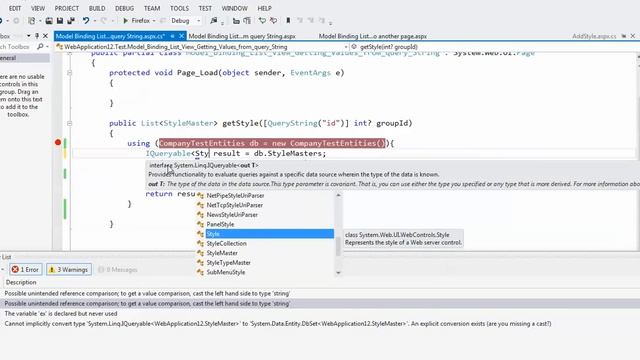This screenshot has width=640, height=360.
Task: Open the TEST menu
Action: pos(205,8)
